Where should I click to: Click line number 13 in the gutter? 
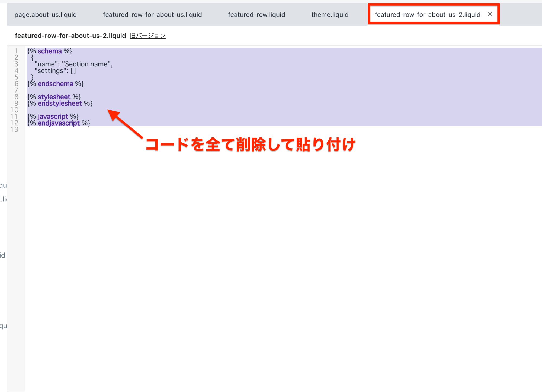pyautogui.click(x=15, y=130)
